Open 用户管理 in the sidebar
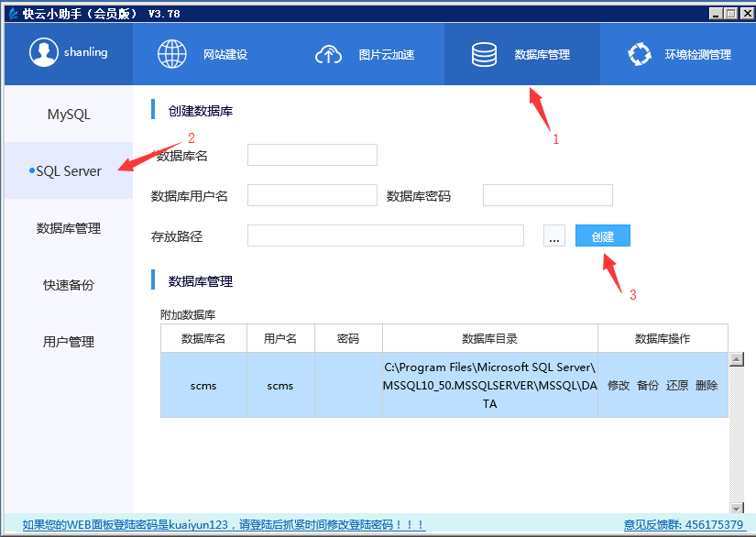Image resolution: width=756 pixels, height=537 pixels. click(x=69, y=342)
